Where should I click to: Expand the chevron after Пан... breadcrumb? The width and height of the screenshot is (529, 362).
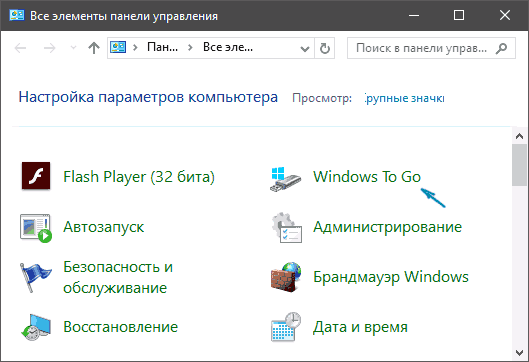coord(190,48)
